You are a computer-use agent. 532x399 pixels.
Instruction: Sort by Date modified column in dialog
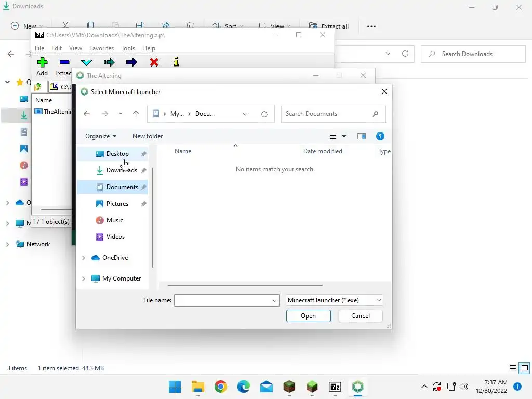pos(323,151)
